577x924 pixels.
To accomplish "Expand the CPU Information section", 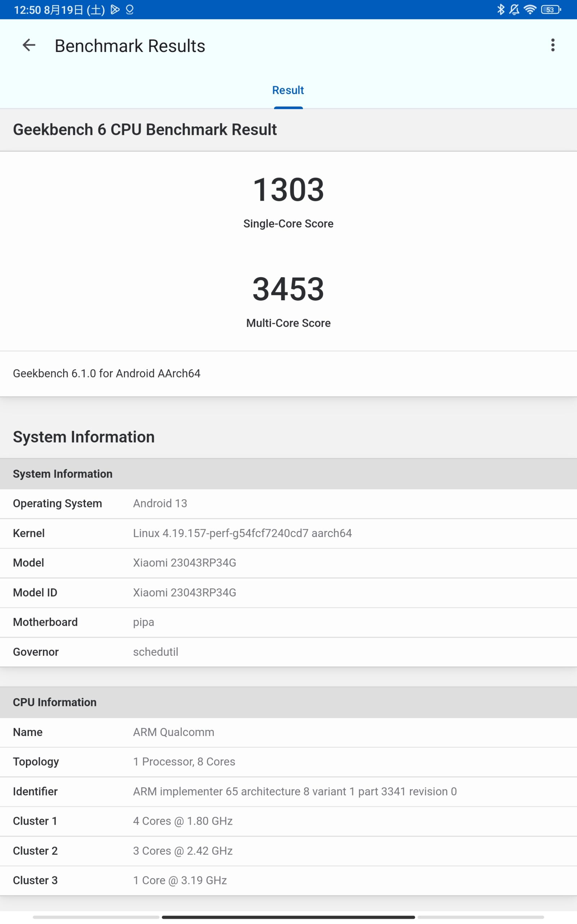I will pos(54,702).
